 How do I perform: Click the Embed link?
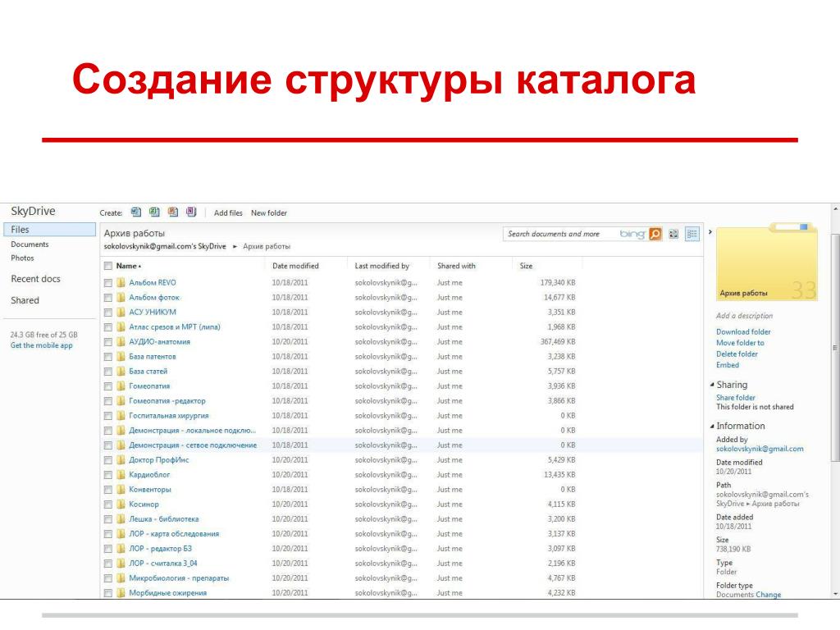pos(728,365)
